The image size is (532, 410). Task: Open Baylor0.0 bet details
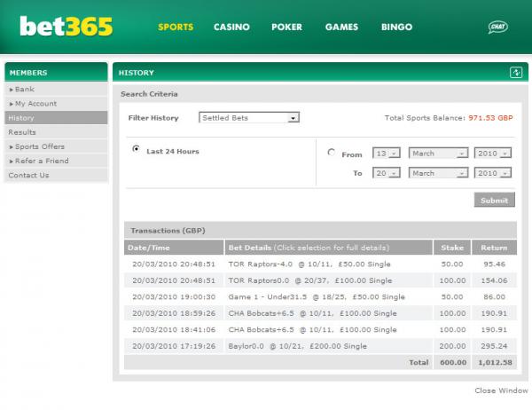(297, 345)
